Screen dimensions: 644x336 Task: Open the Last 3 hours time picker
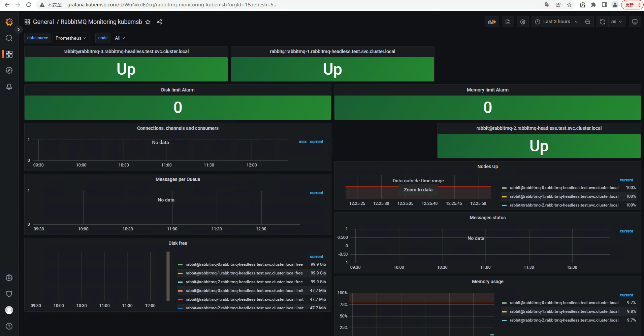[x=556, y=22]
